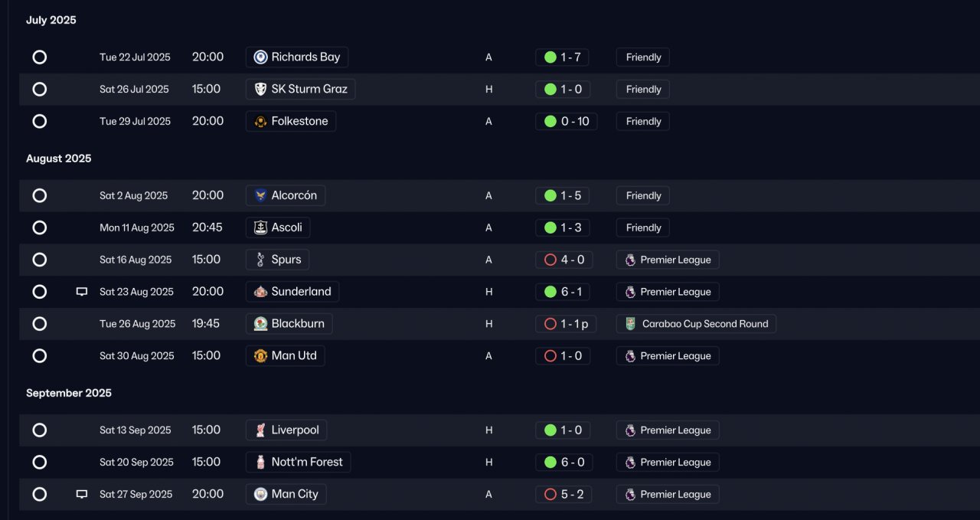Open the 1 - 7 result against Richards Bay

click(x=563, y=57)
